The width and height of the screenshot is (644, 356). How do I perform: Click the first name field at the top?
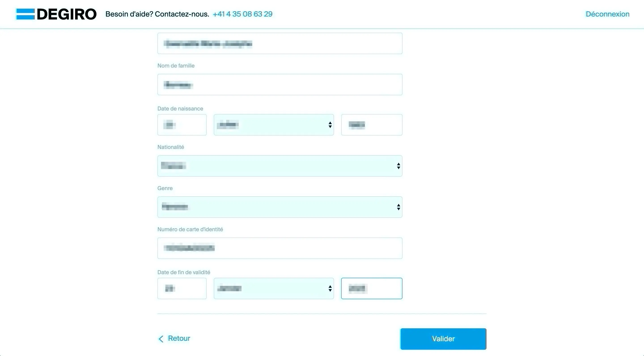[x=280, y=43]
